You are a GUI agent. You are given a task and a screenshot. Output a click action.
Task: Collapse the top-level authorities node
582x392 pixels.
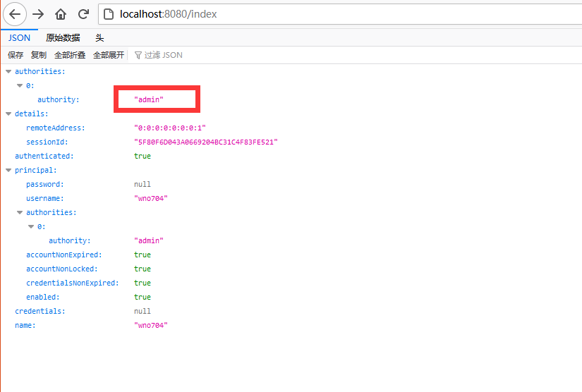tap(8, 71)
